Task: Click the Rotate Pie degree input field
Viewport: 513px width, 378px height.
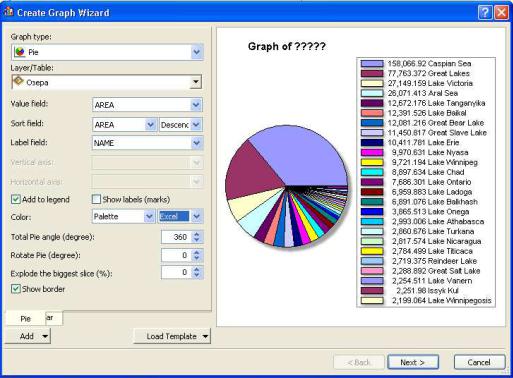Action: 176,255
